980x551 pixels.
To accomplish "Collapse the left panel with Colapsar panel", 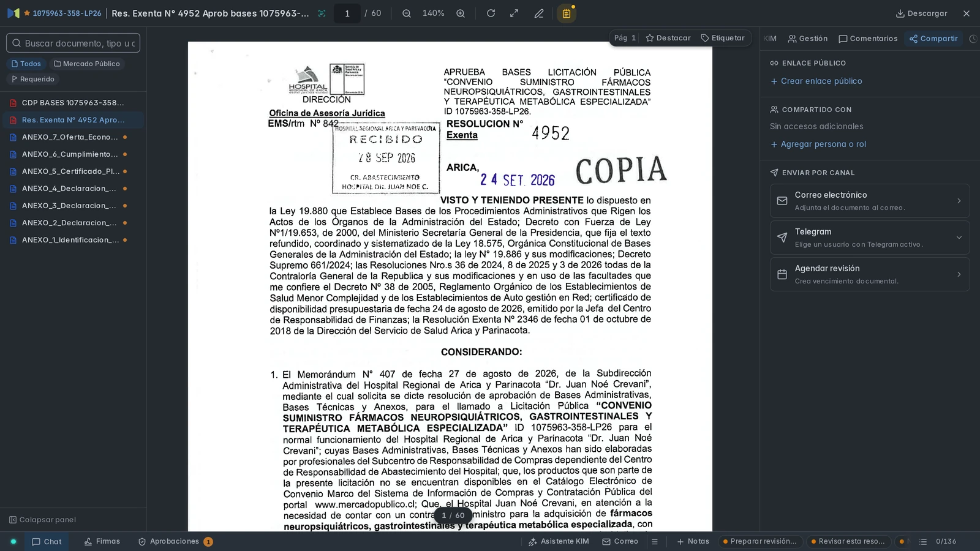I will (x=43, y=520).
